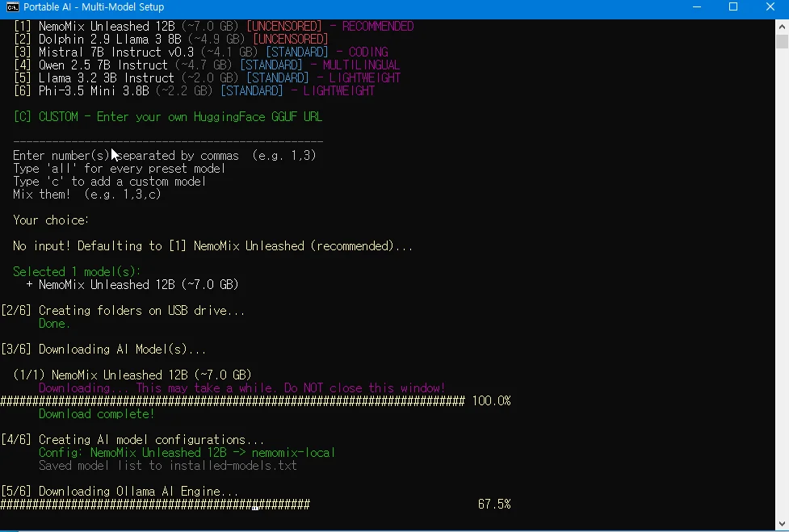Click the 'MULTILINGUAL' tag text
This screenshot has width=789, height=532.
361,65
